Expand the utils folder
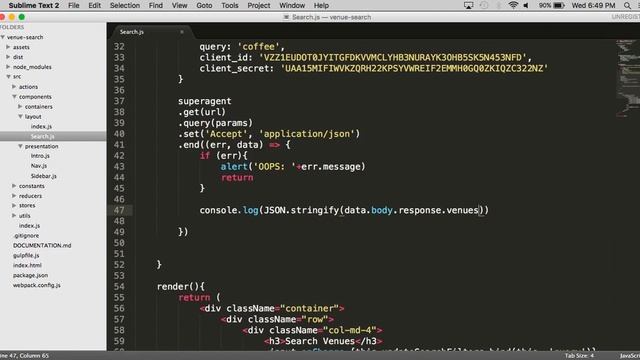 pyautogui.click(x=14, y=216)
